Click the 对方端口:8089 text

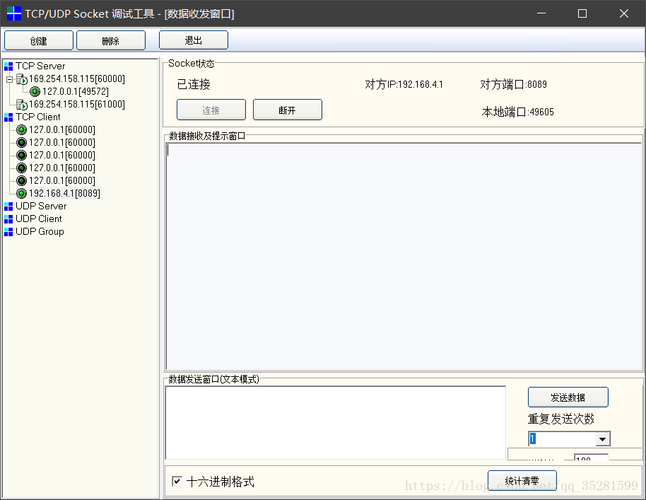(513, 84)
